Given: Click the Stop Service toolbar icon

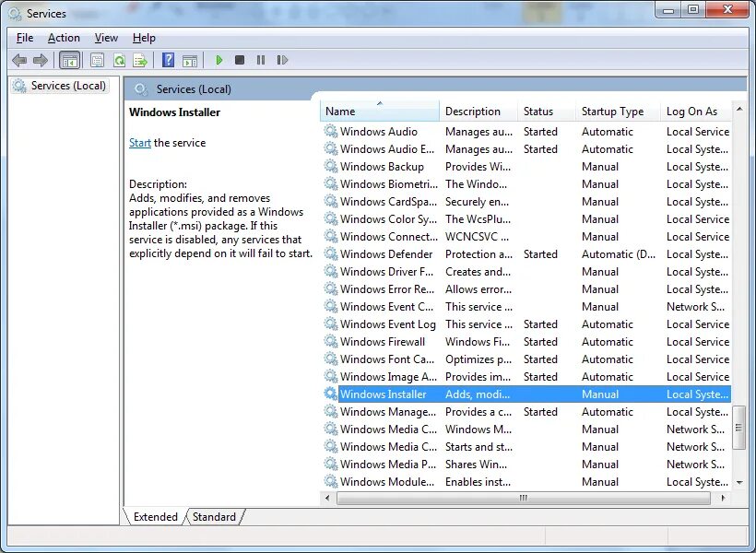Looking at the screenshot, I should tap(240, 60).
